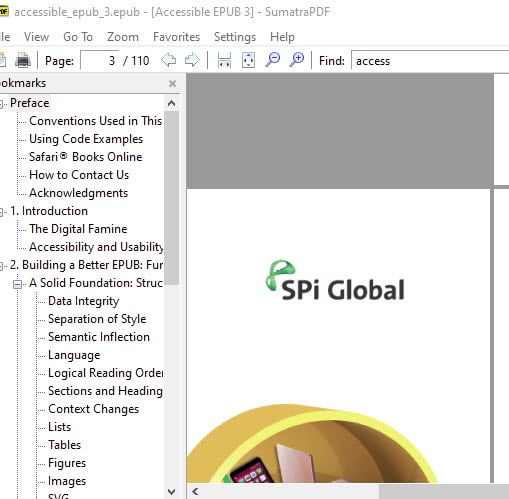Viewport: 509px width, 499px height.
Task: Collapse the A Solid Foundation node
Action: point(18,284)
